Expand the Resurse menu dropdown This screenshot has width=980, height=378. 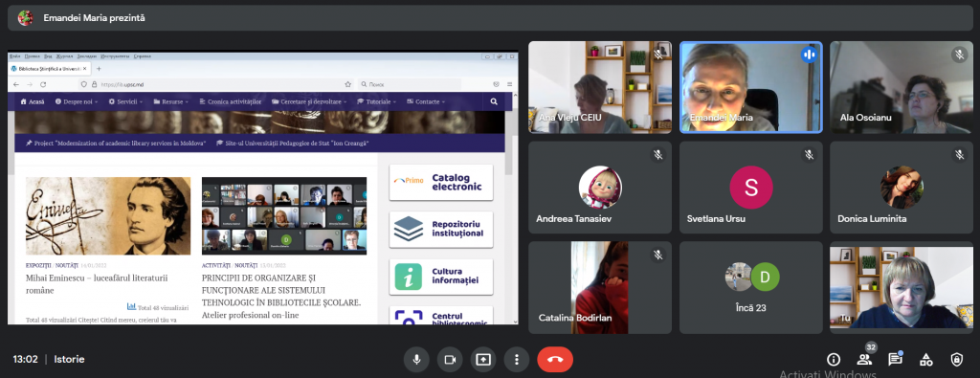click(x=171, y=101)
